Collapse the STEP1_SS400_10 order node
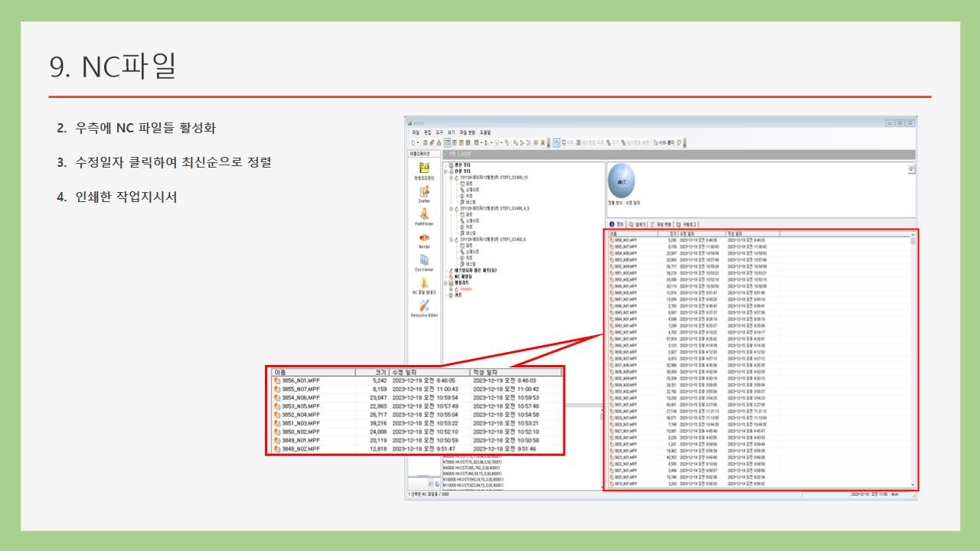The width and height of the screenshot is (980, 551). click(x=452, y=177)
